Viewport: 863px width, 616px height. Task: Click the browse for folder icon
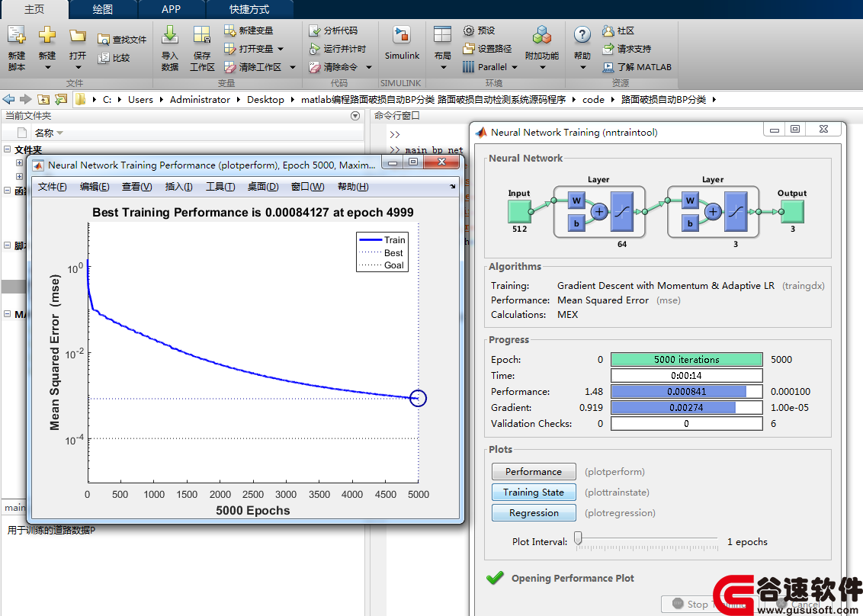[61, 99]
